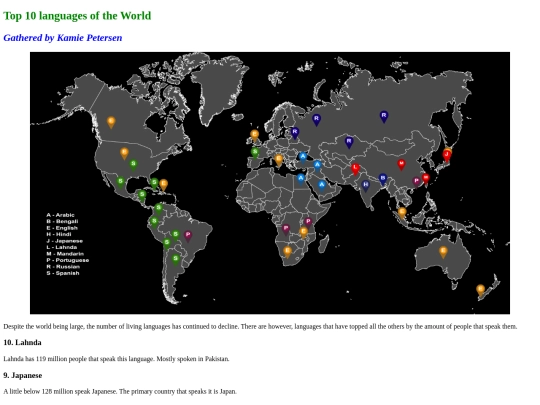Click the 'Lahnda has 119 million people' sentence
The height and width of the screenshot is (405, 540).
[116, 359]
